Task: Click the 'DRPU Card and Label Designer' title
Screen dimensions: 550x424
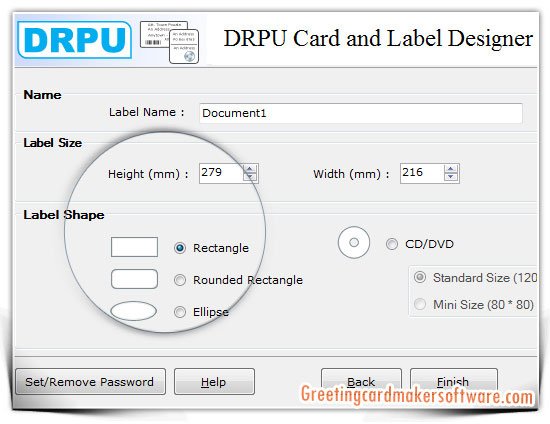Action: coord(378,38)
